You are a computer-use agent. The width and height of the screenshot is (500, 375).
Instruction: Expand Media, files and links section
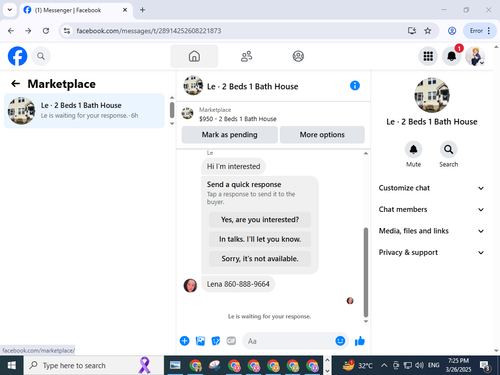click(431, 231)
